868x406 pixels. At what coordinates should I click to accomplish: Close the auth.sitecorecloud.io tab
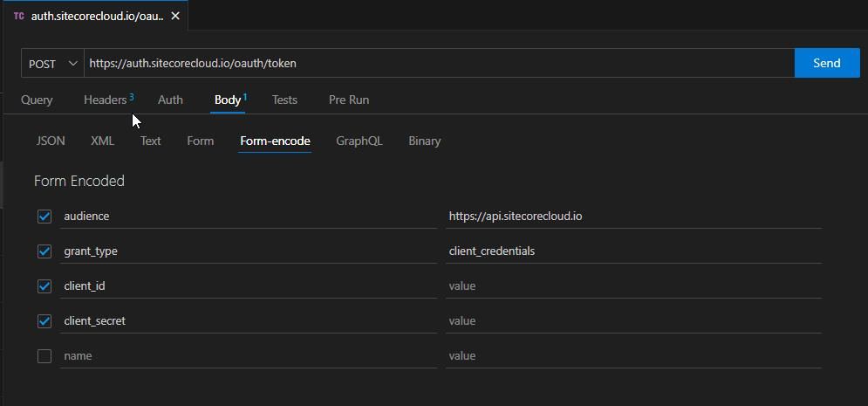(x=175, y=16)
